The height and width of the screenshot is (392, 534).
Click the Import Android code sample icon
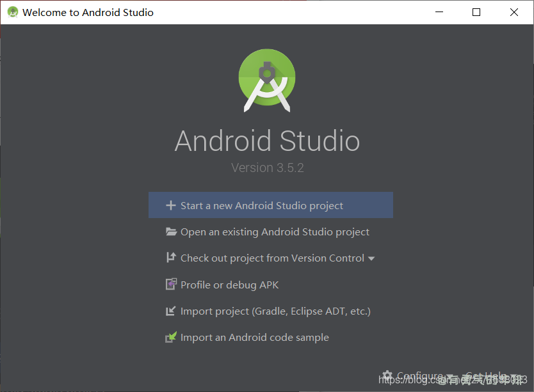click(x=171, y=337)
